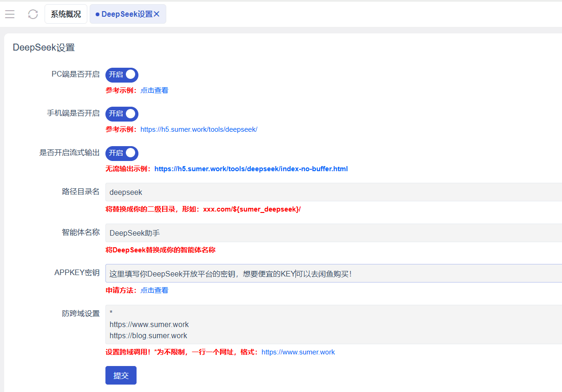The image size is (562, 392).
Task: Click the hint 将DeepSeek替换成你的智能体名称
Action: point(160,250)
